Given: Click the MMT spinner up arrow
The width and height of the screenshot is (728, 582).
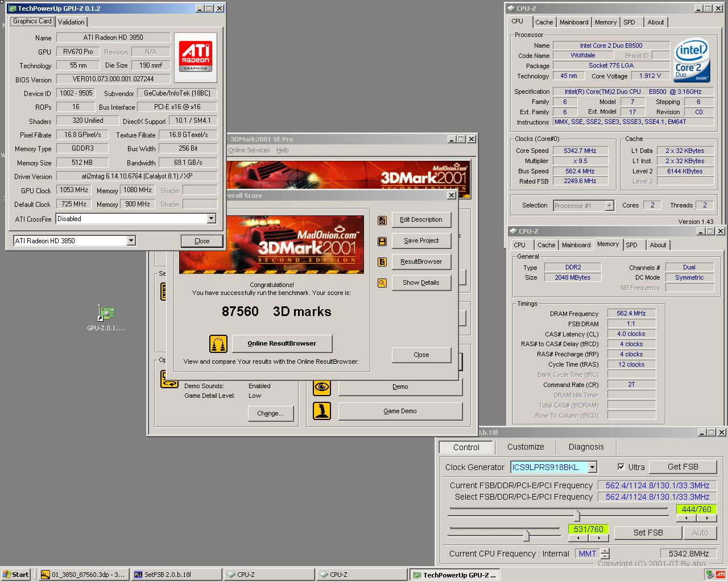Looking at the screenshot, I should [605, 551].
